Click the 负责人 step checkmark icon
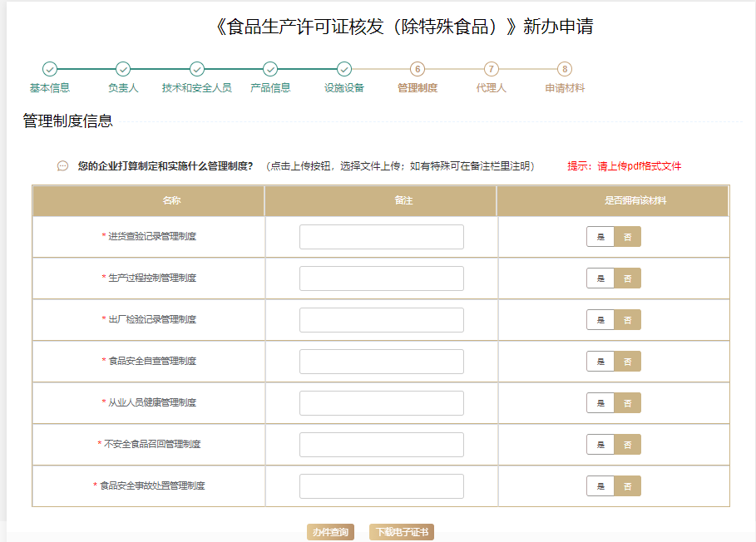 pyautogui.click(x=123, y=69)
